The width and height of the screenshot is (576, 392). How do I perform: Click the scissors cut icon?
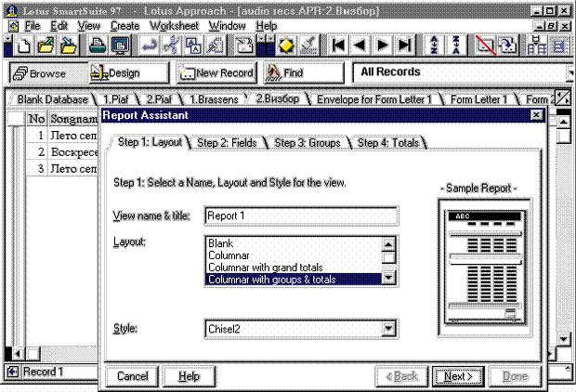[171, 46]
